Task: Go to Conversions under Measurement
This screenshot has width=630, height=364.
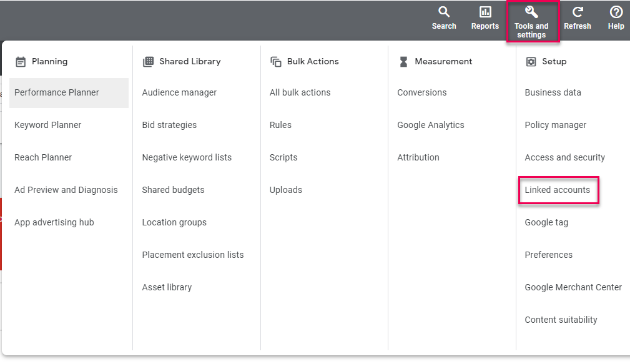Action: click(x=422, y=92)
